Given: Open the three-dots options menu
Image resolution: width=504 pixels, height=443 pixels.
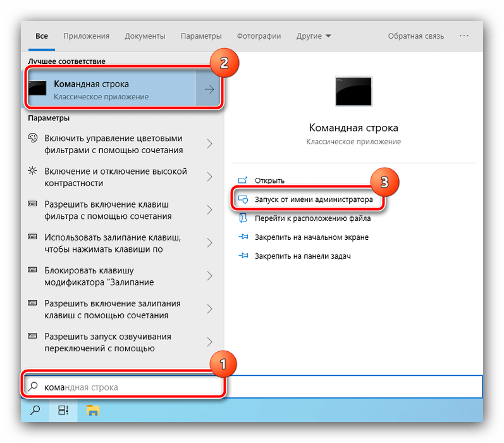Looking at the screenshot, I should (464, 35).
